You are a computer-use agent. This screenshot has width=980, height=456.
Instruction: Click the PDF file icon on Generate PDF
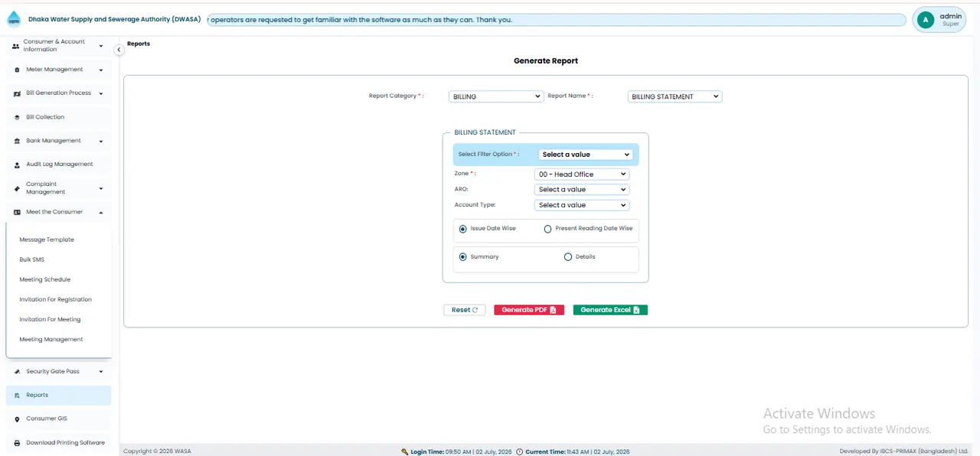click(x=553, y=310)
